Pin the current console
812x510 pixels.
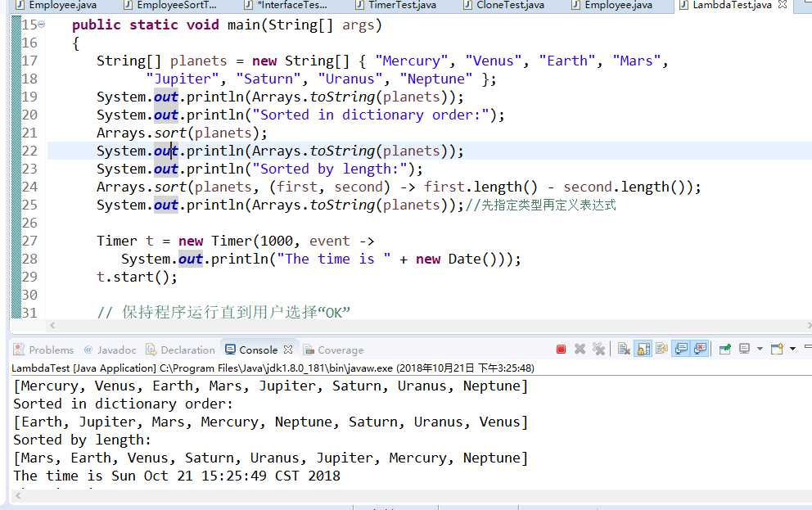pyautogui.click(x=725, y=349)
